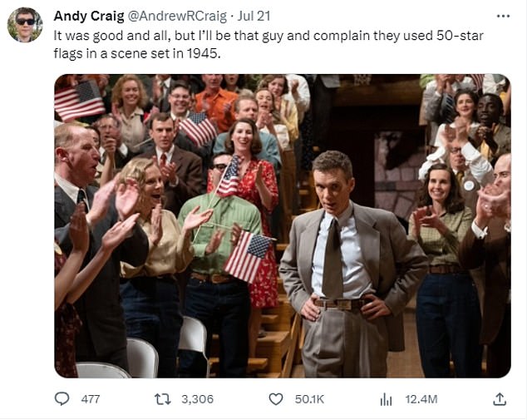Open the view analytics bar chart icon
The image size is (527, 420).
[386, 399]
